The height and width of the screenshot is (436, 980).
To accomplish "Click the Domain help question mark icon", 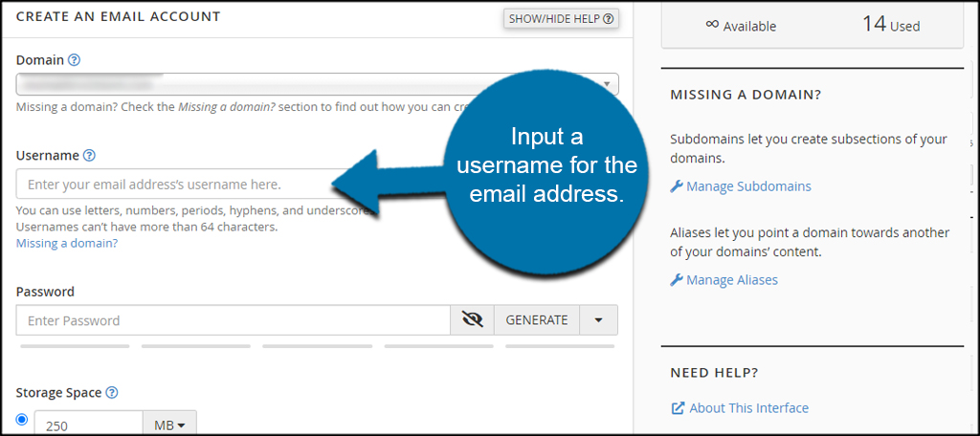I will click(75, 60).
